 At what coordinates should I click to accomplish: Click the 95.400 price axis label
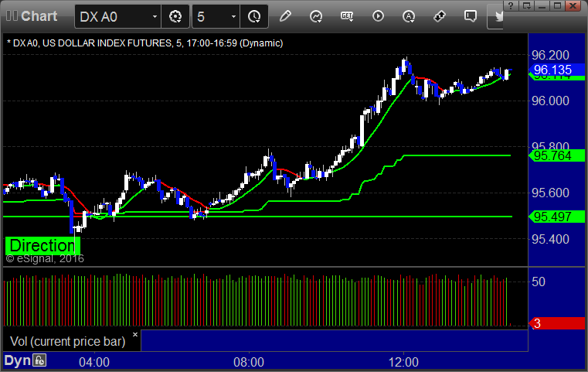550,239
